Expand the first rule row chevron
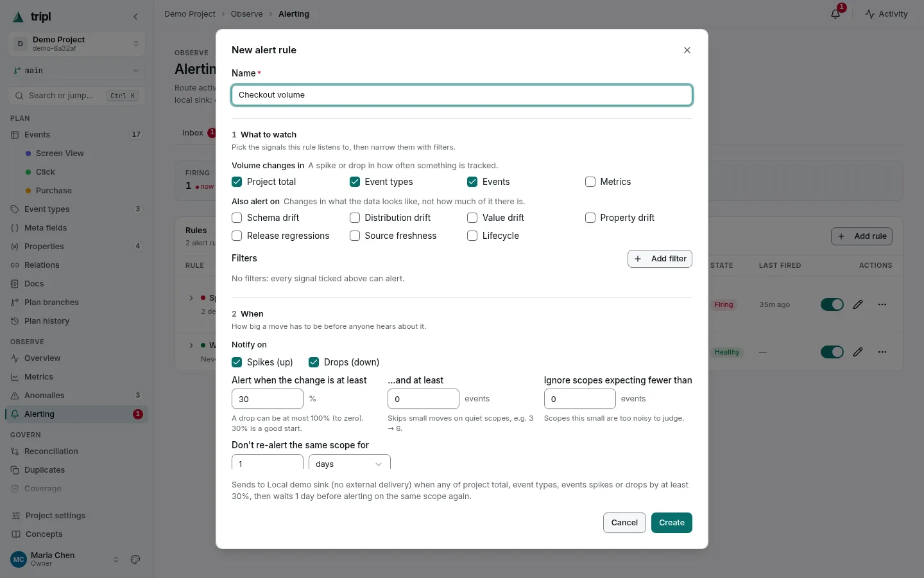Screen dimensions: 924x578 point(191,298)
